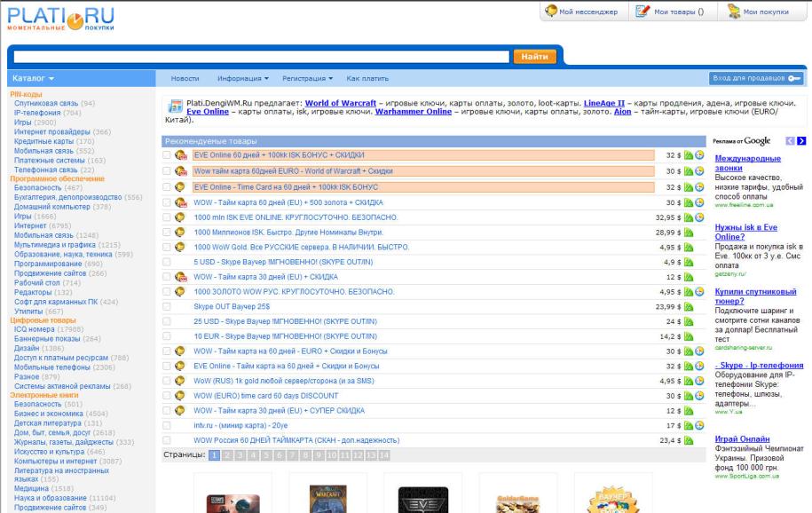Click the green icon in 1000 Миллионов ISK row

[689, 233]
